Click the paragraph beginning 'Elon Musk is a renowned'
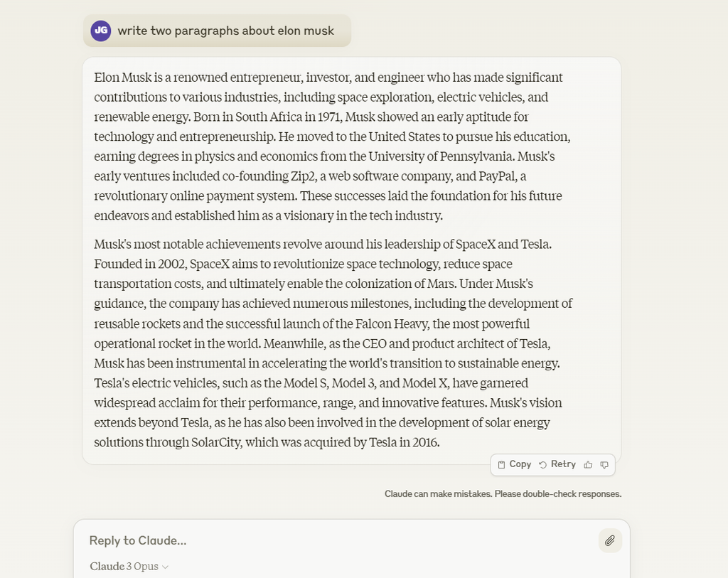 tap(332, 146)
